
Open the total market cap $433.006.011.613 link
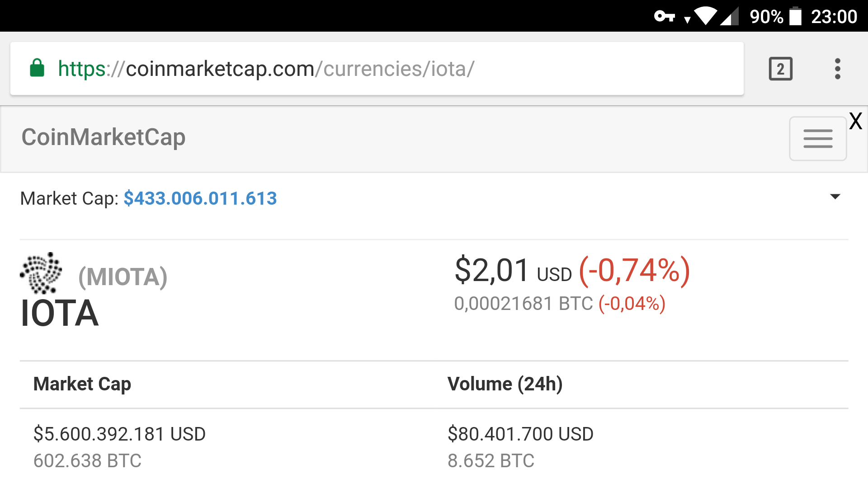[x=200, y=198]
